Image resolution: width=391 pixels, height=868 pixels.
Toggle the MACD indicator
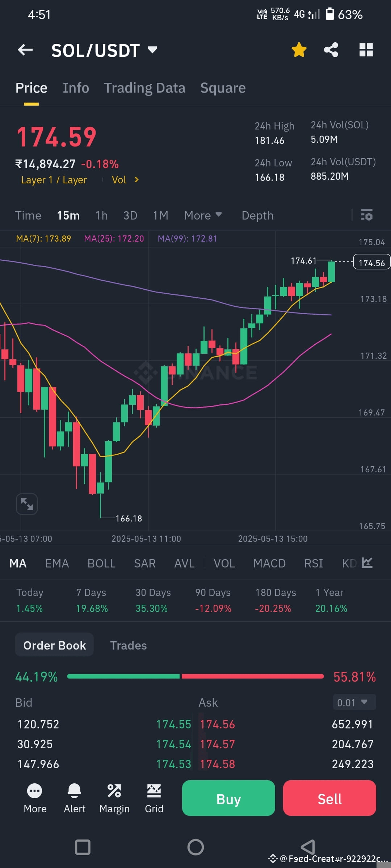point(269,563)
